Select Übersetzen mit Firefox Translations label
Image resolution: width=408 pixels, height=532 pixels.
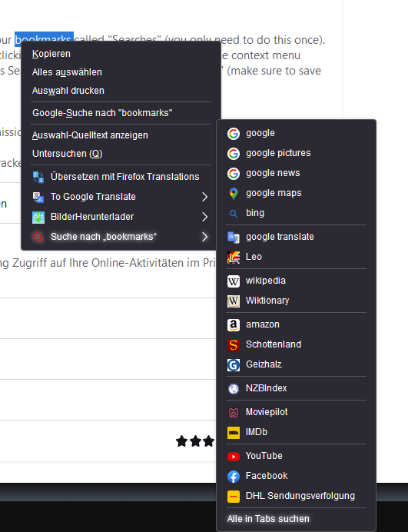[x=124, y=177]
